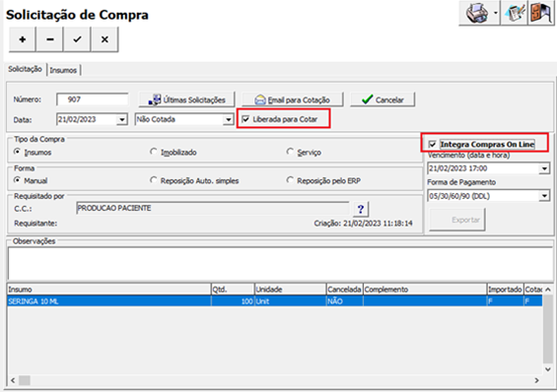557x392 pixels.
Task: Click the Cancelar button
Action: pyautogui.click(x=383, y=99)
